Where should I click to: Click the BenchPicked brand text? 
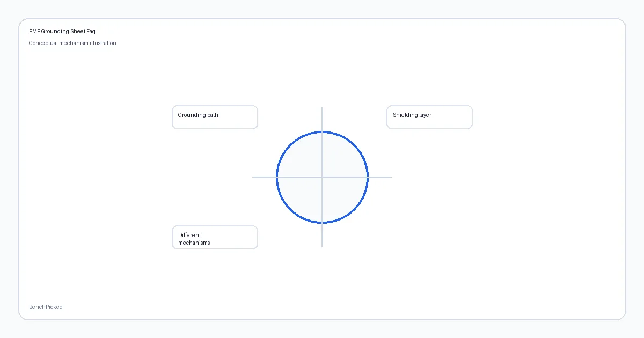coord(46,307)
